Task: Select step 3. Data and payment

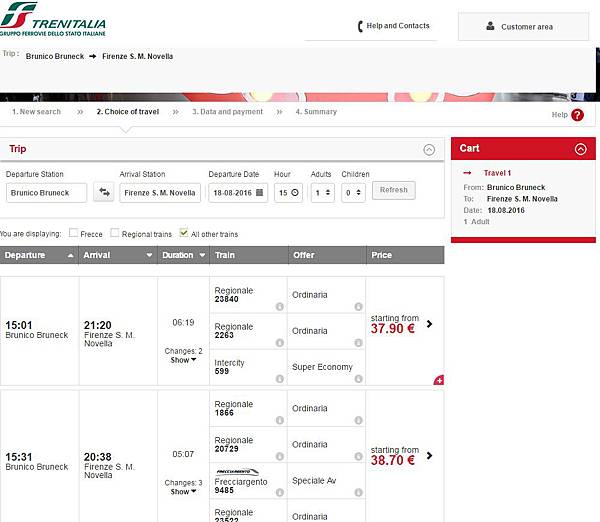Action: pos(227,112)
